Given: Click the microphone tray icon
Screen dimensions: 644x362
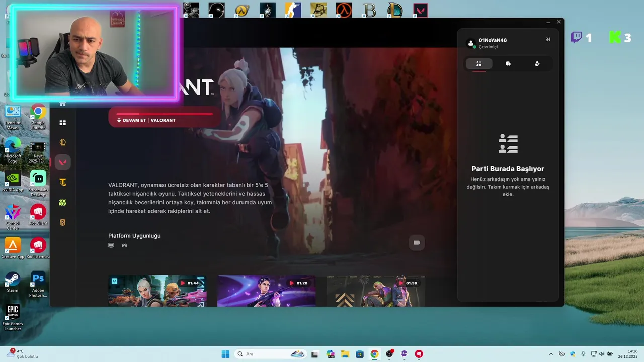Looking at the screenshot, I should [583, 354].
